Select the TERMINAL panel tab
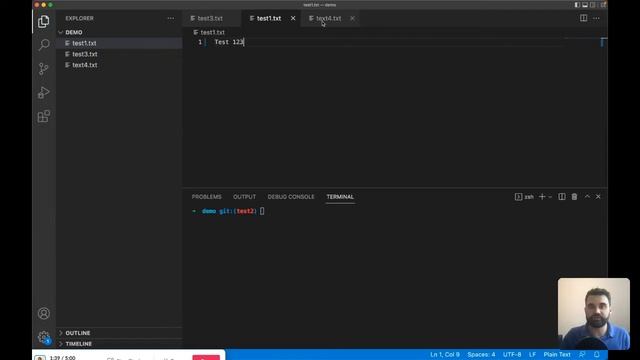Screen dimensions: 640x360 pyautogui.click(x=340, y=197)
